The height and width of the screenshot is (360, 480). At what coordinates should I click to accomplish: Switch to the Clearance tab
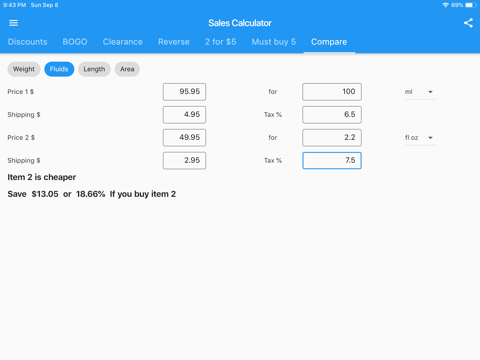pos(123,42)
